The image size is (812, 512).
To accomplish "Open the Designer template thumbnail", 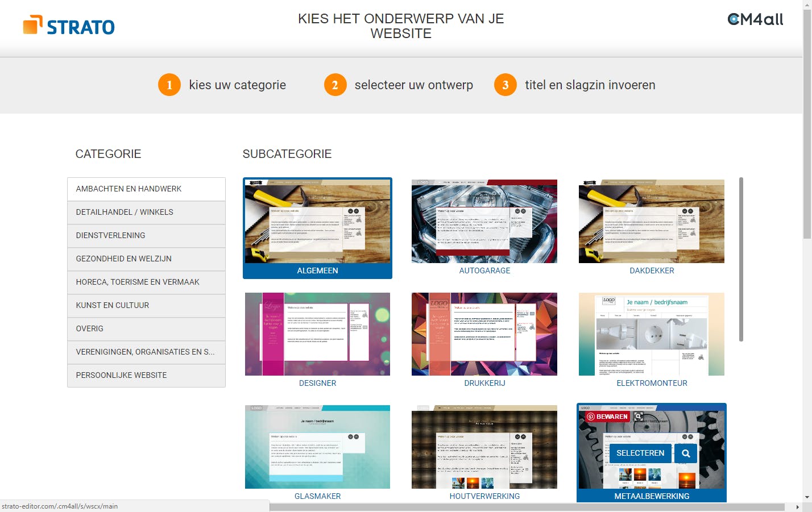I will [x=317, y=334].
